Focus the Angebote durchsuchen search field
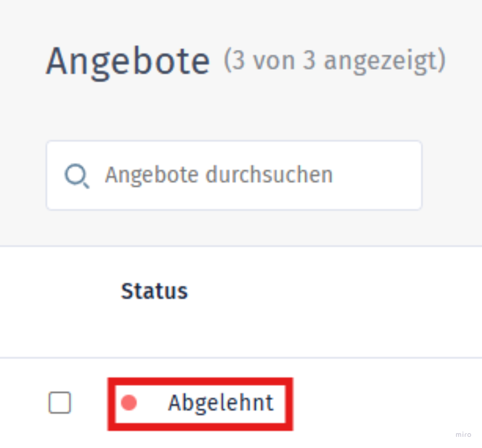The image size is (482, 448). point(234,175)
